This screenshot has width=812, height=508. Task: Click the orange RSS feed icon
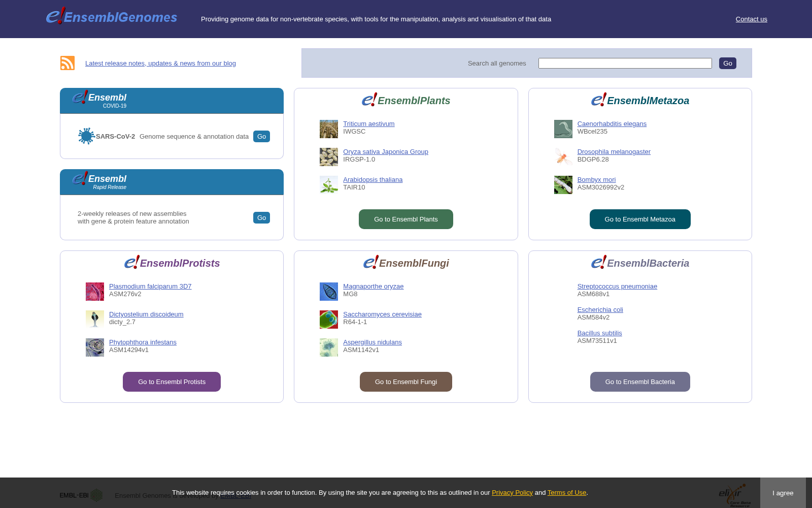tap(67, 63)
